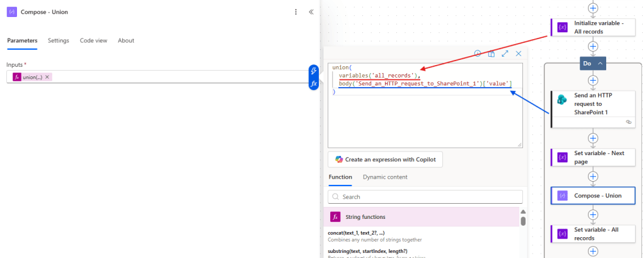Image resolution: width=644 pixels, height=258 pixels.
Task: Select the Initialize variable - All records action
Action: (592, 27)
